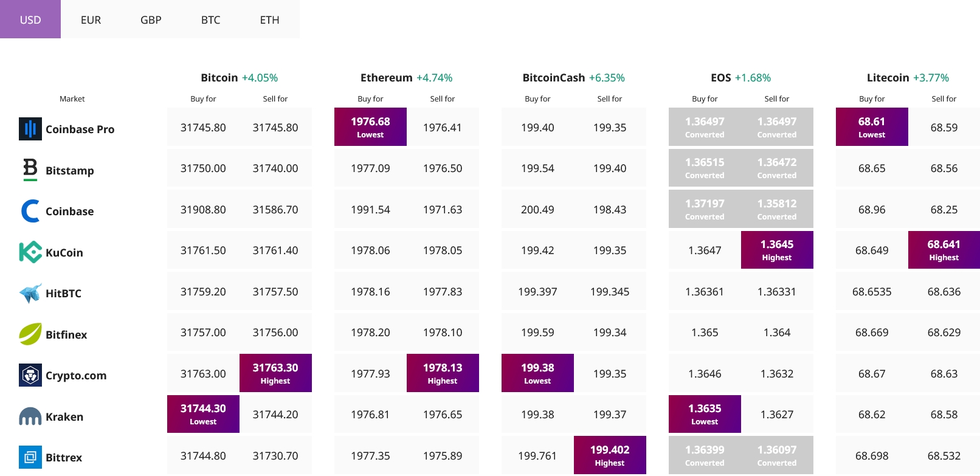The image size is (980, 476).
Task: Click Bittrex's BitcoinCash buy price 199.761
Action: click(x=537, y=455)
